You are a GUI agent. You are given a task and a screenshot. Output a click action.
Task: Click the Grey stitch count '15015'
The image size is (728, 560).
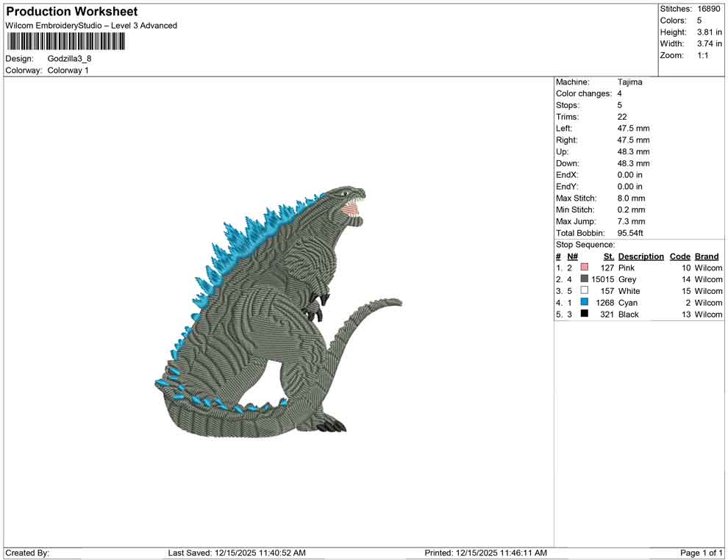[x=603, y=279]
